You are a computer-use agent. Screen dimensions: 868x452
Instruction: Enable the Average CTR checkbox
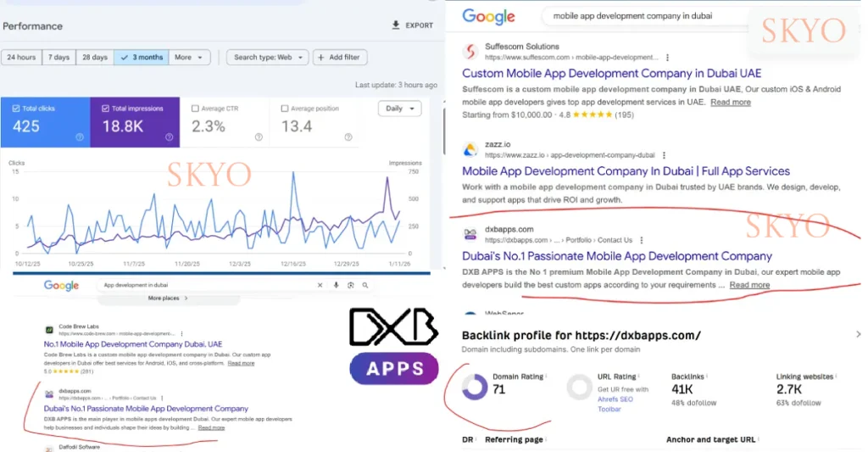coord(195,109)
